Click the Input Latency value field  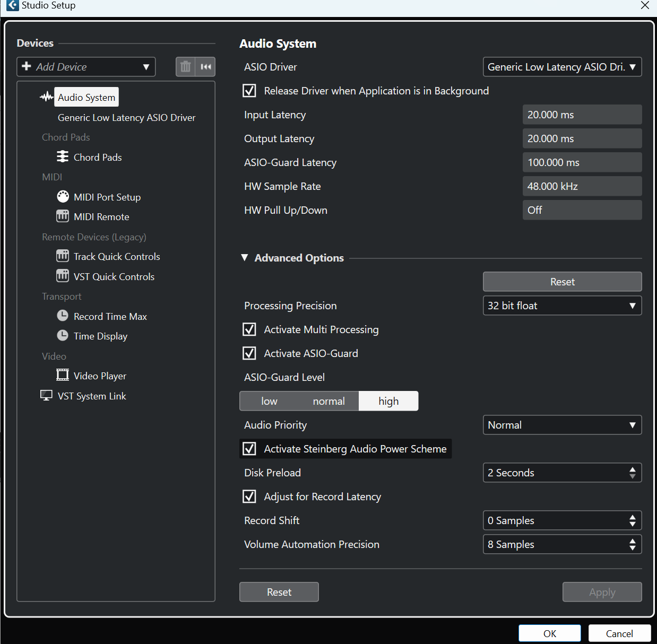pyautogui.click(x=582, y=115)
